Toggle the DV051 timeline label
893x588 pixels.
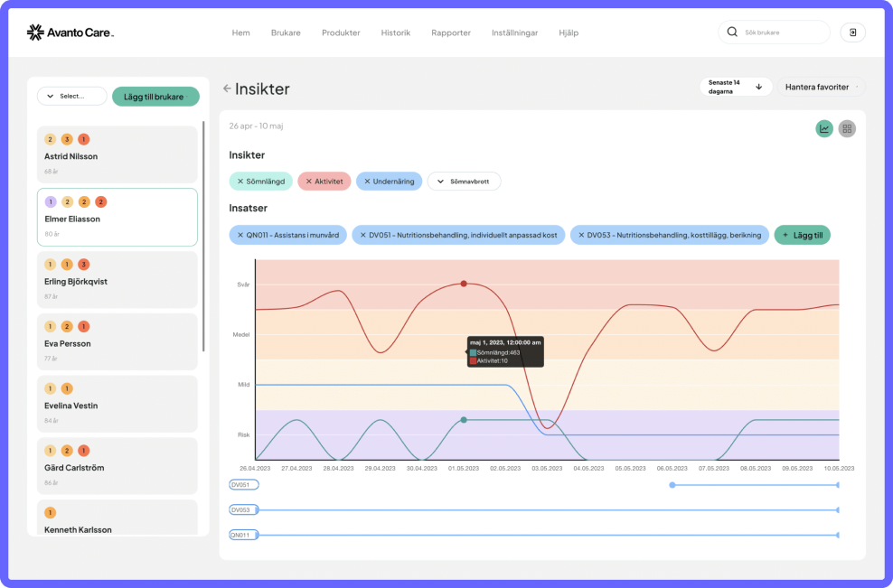tap(244, 485)
